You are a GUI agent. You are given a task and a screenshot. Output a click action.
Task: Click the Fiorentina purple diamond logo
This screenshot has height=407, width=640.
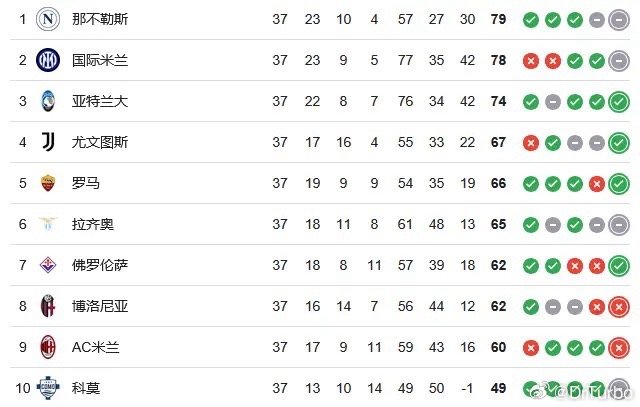pyautogui.click(x=48, y=265)
